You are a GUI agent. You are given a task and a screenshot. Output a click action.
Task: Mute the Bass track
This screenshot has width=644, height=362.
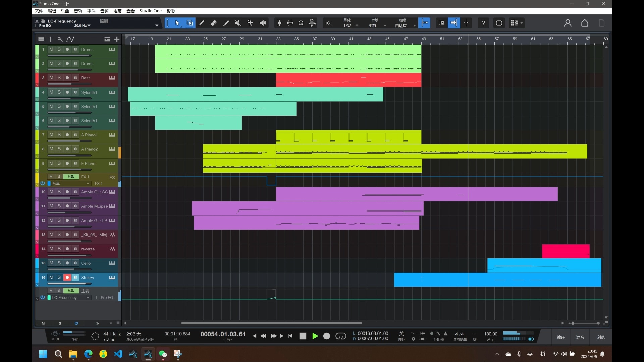click(x=51, y=78)
